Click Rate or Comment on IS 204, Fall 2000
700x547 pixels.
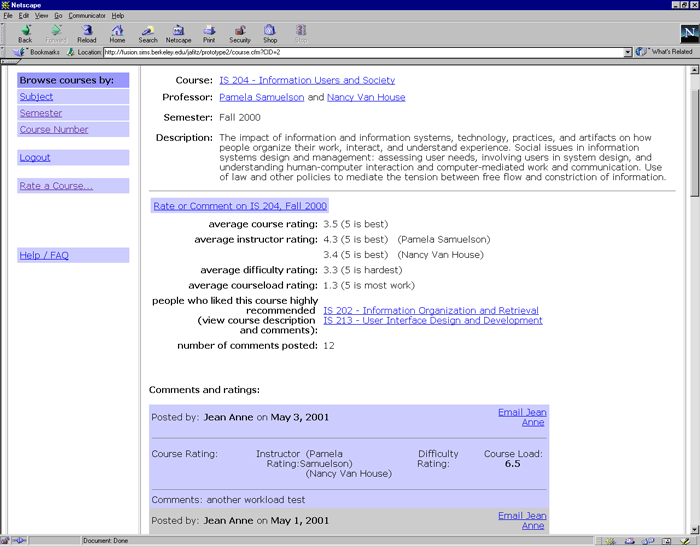[x=240, y=206]
